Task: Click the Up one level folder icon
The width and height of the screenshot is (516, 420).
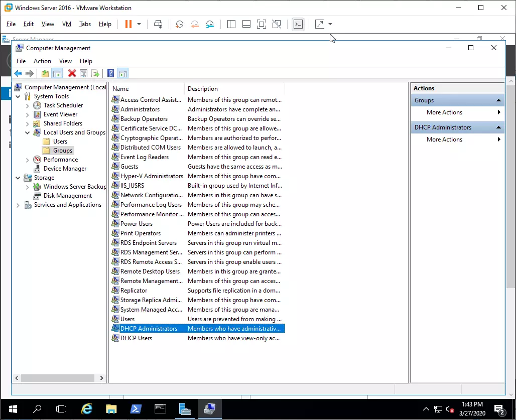Action: (x=45, y=73)
